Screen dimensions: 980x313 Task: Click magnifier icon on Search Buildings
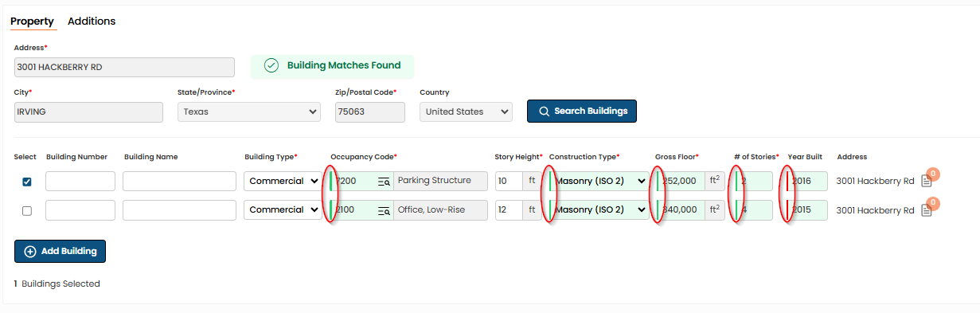point(545,112)
